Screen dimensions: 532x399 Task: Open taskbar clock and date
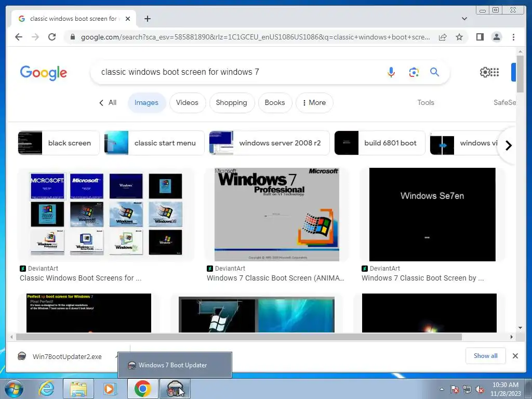tap(506, 389)
